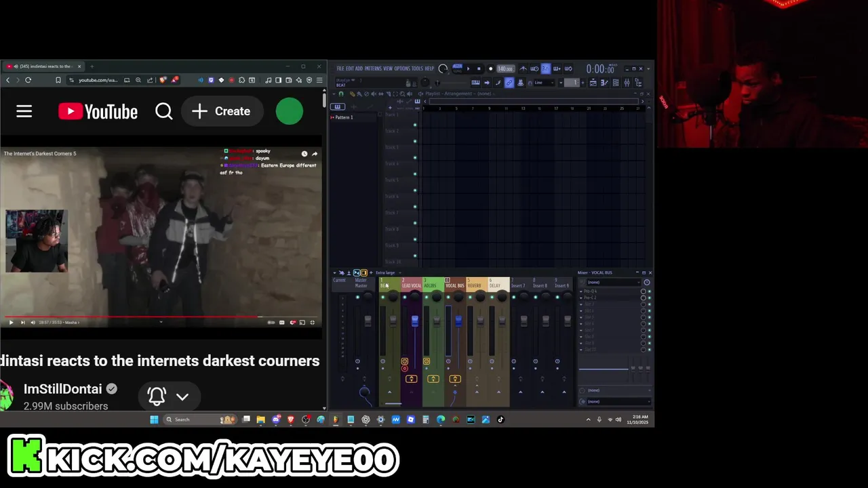Click FL Studio play button
Image resolution: width=868 pixels, height=488 pixels.
pyautogui.click(x=468, y=68)
